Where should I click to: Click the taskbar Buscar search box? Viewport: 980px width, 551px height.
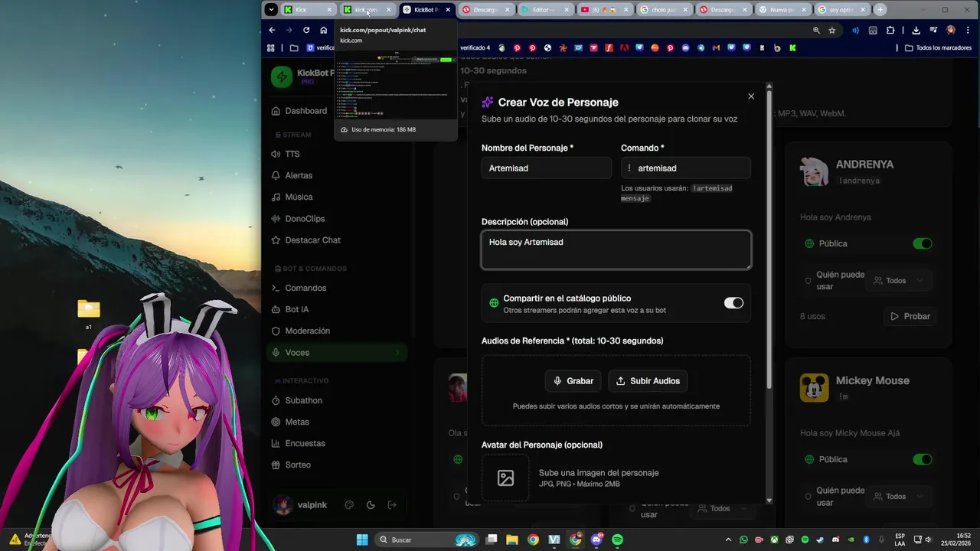coord(428,540)
